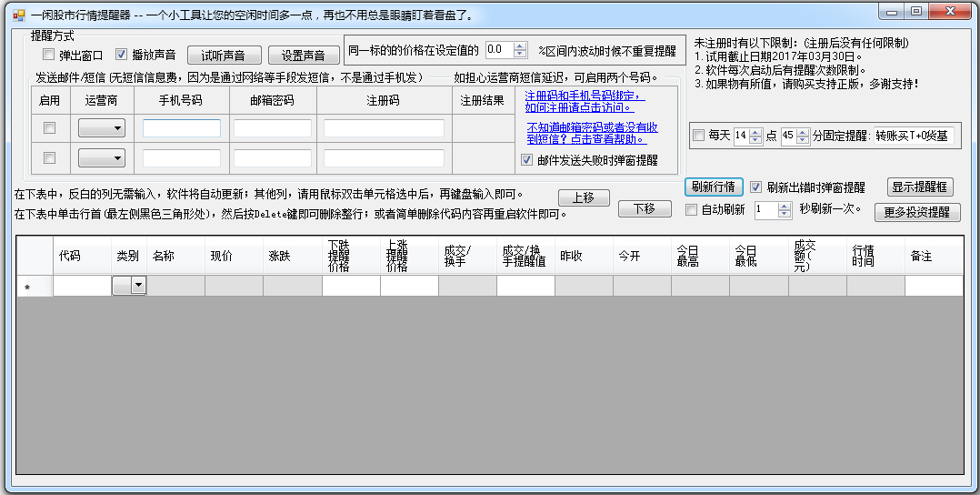Open the 不知道邮箱密码 help link
Screen dimensions: 980x495
(592, 133)
